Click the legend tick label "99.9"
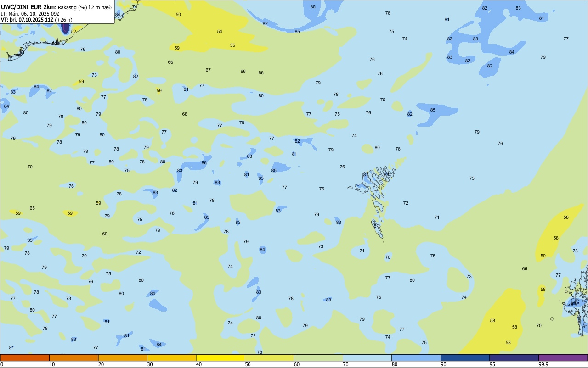The width and height of the screenshot is (588, 368). (x=543, y=364)
